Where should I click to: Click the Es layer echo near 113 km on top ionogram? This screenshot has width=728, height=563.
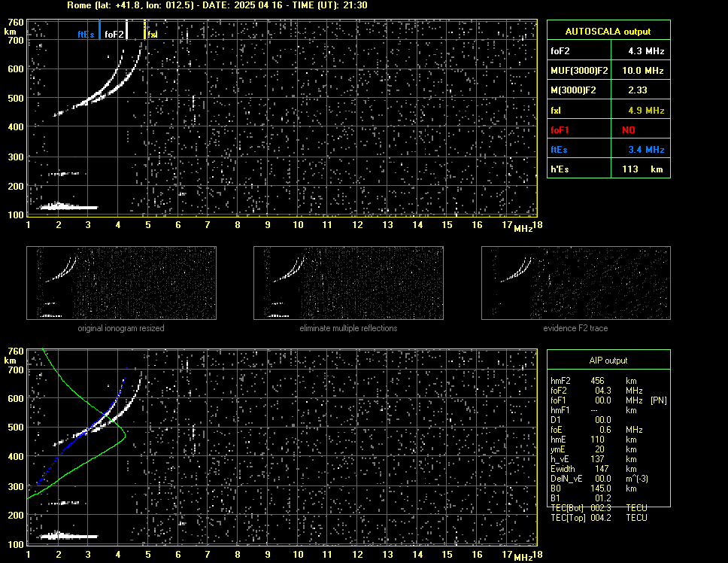(68, 207)
